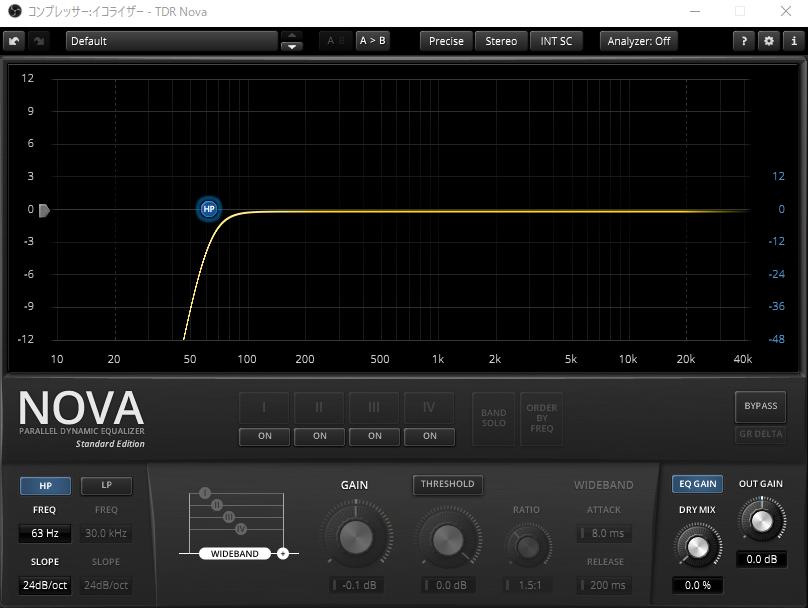Click the redo arrow icon
The height and width of the screenshot is (608, 808).
tap(39, 41)
